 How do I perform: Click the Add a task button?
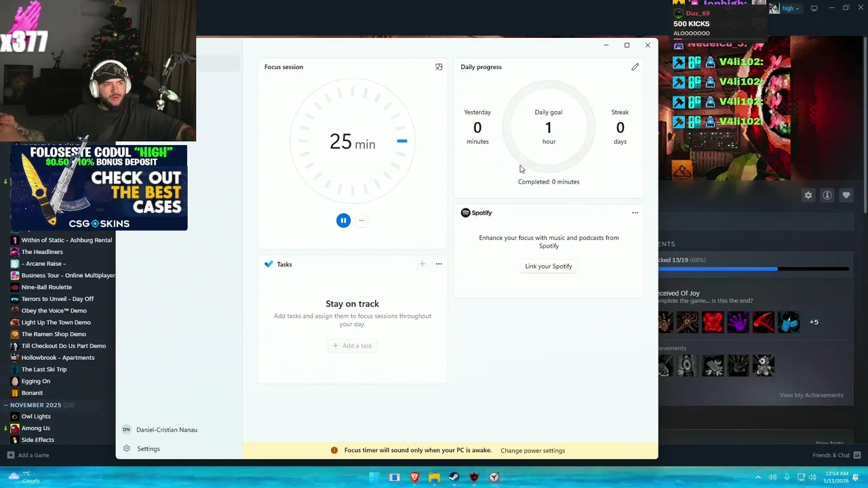[352, 346]
